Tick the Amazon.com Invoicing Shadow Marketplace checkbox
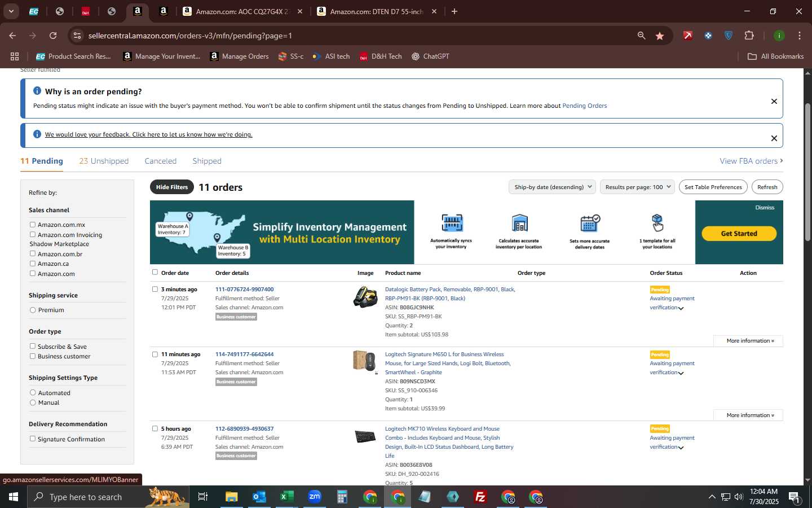The image size is (812, 508). [33, 235]
